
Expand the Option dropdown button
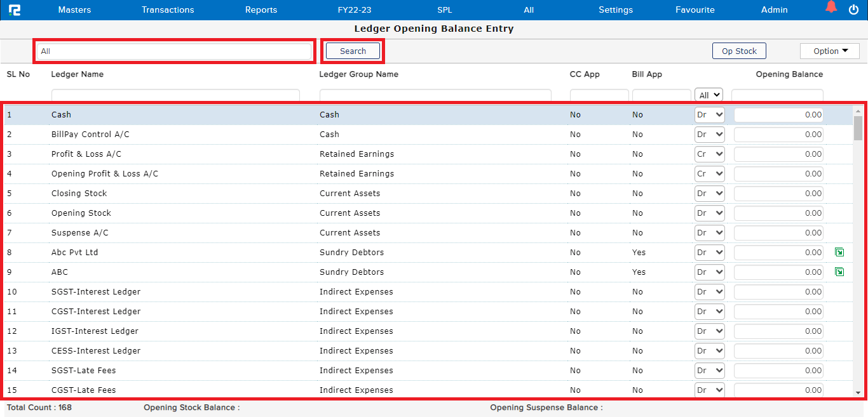click(829, 51)
